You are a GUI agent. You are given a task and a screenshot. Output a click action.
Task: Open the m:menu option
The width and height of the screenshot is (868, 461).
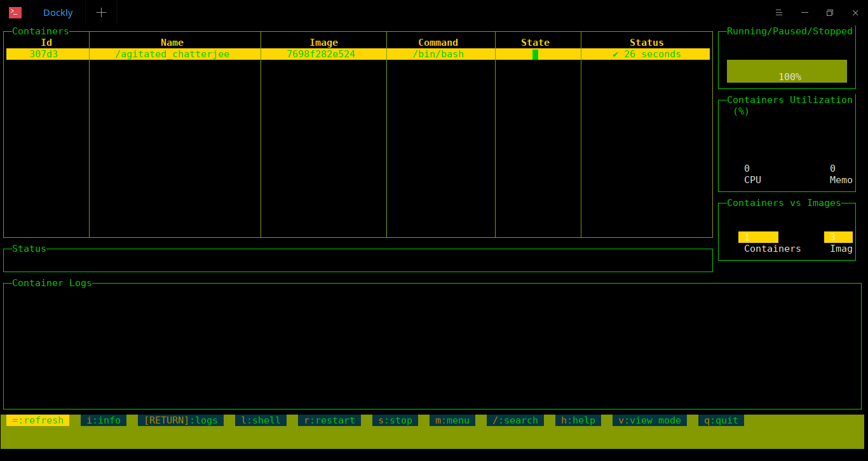(452, 420)
